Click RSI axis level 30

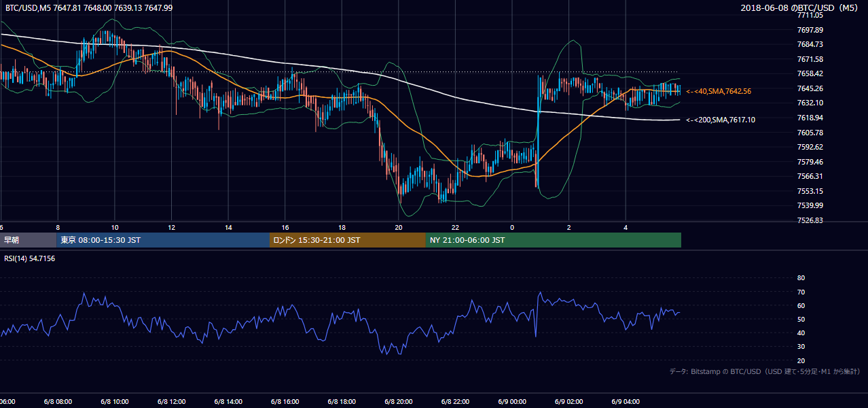point(801,346)
